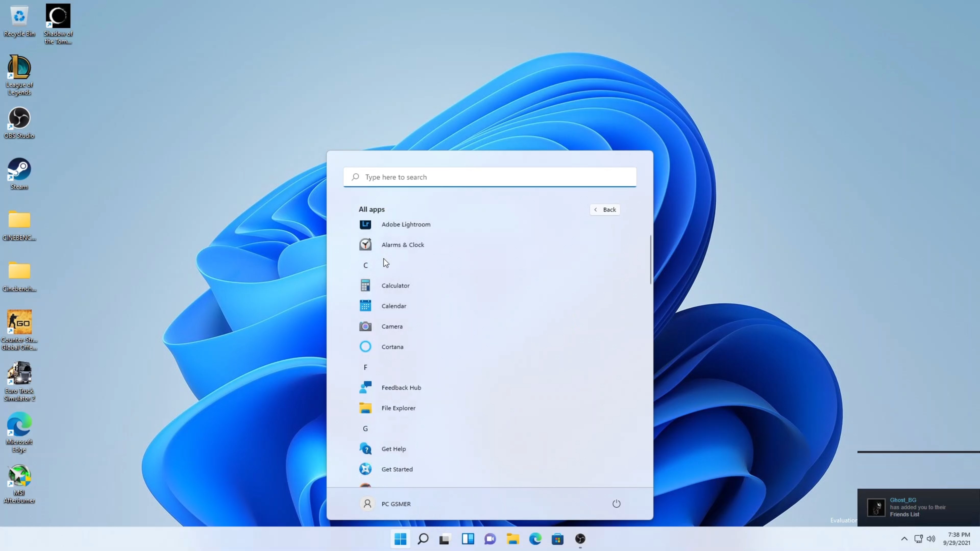Image resolution: width=980 pixels, height=551 pixels.
Task: Open Adobe Lightroom from the app list
Action: pos(489,224)
